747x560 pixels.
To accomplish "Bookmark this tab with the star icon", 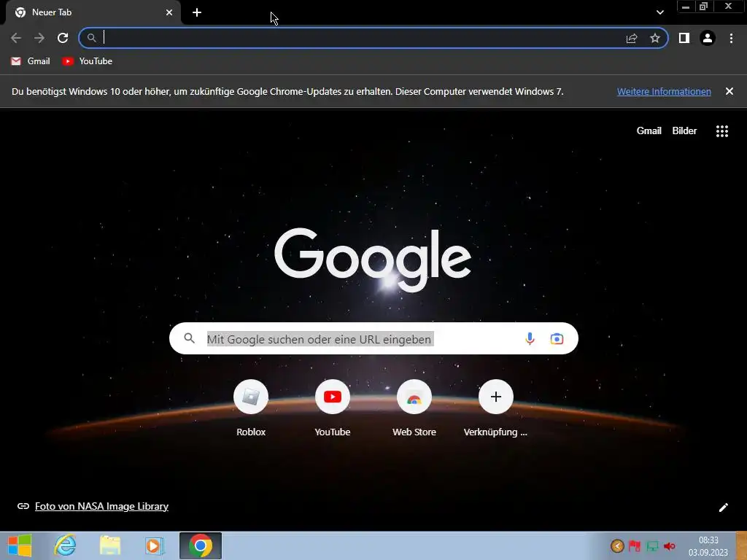I will coord(655,38).
